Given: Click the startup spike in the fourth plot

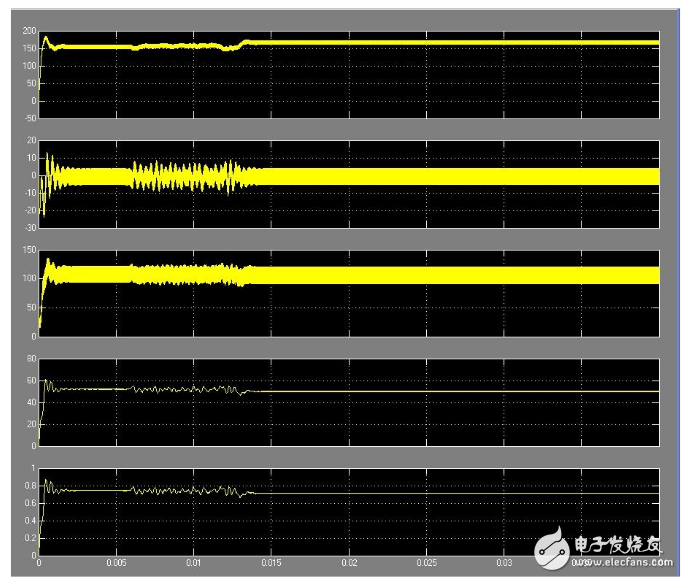Looking at the screenshot, I should point(45,380).
